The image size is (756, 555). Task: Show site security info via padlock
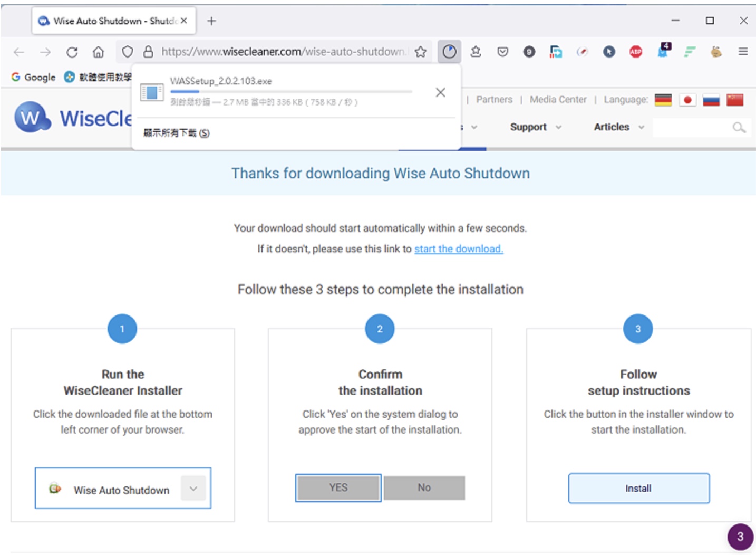pyautogui.click(x=148, y=52)
